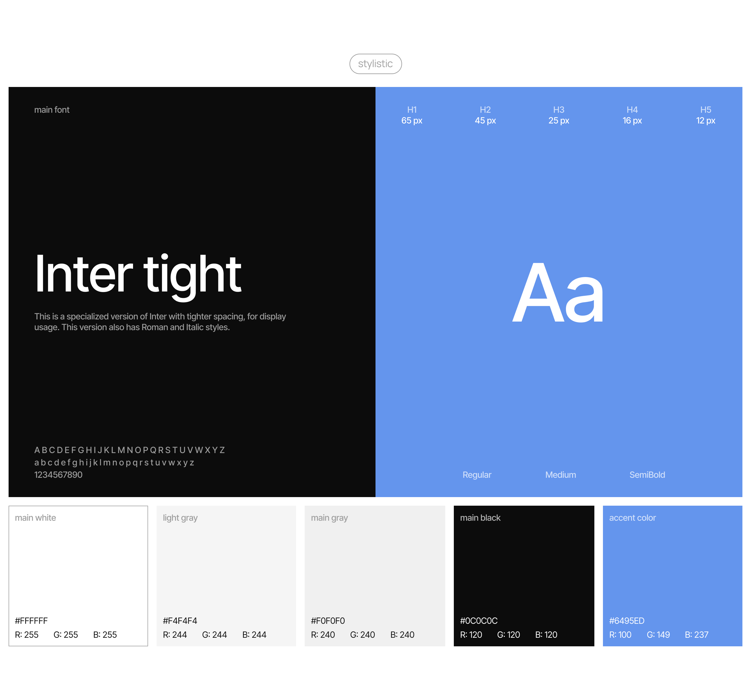
Task: Click the main font label
Action: pyautogui.click(x=52, y=110)
